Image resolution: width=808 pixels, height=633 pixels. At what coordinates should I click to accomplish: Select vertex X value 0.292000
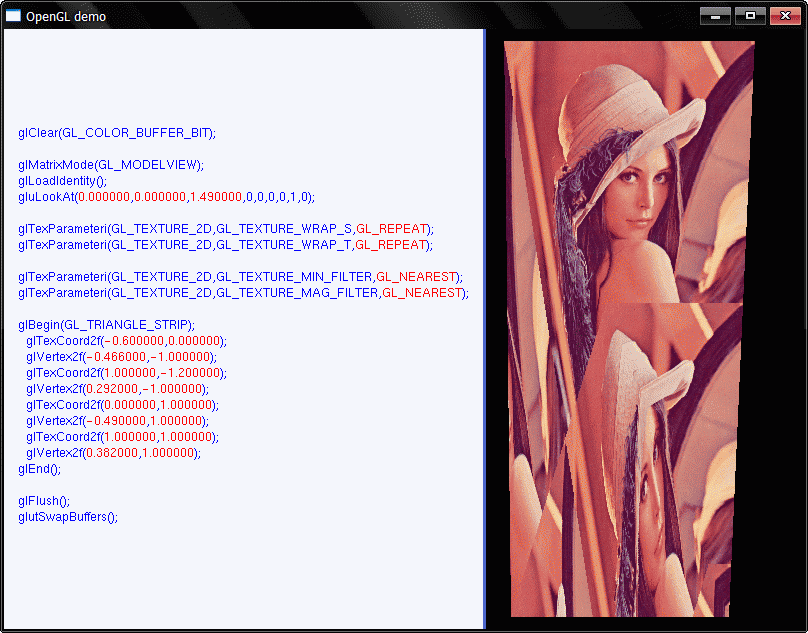[112, 389]
